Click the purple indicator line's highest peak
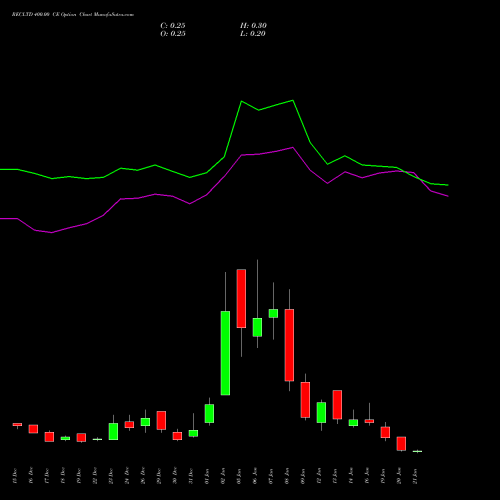500x500 pixels. (293, 147)
